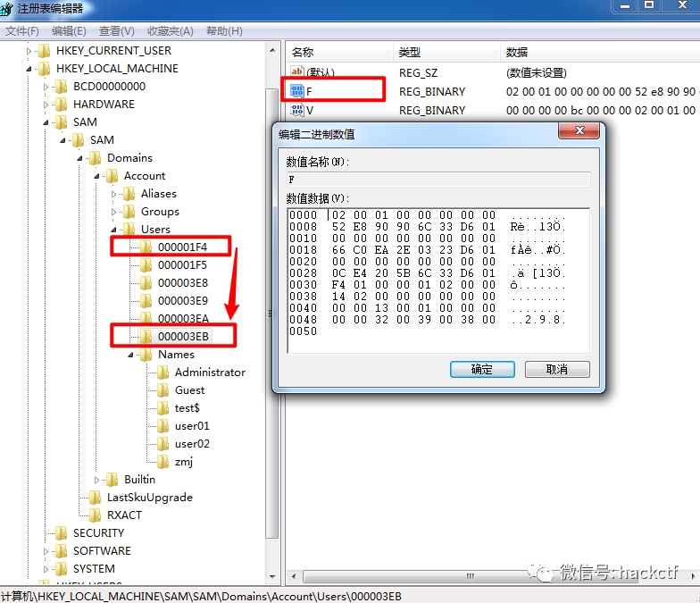Collapse the Domains key

[x=80, y=158]
